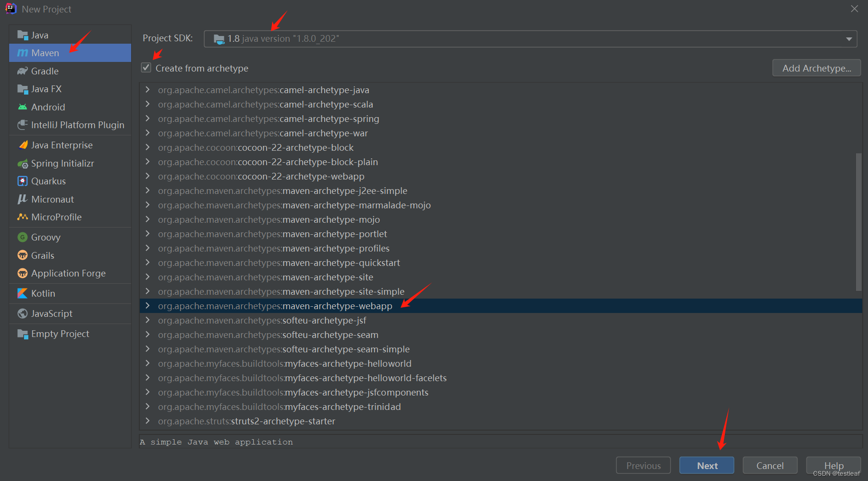Select the myfaces-archetype-helloworld-facelets row
Screen dimensions: 868x481
pos(501,378)
